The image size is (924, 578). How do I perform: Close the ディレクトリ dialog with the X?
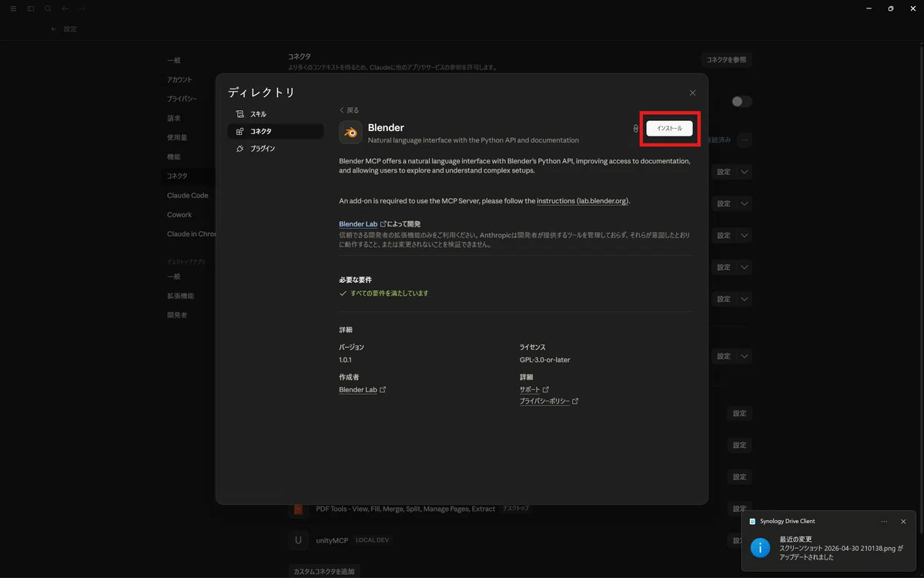pyautogui.click(x=692, y=92)
